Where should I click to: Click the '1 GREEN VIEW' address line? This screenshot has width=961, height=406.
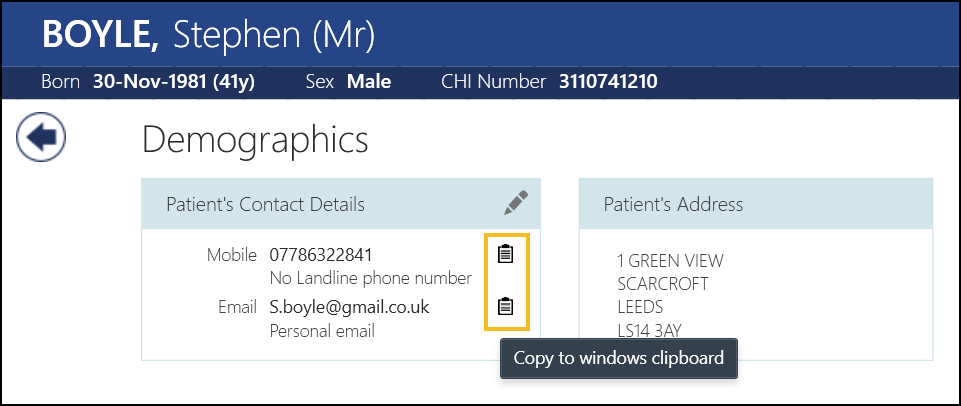point(670,261)
